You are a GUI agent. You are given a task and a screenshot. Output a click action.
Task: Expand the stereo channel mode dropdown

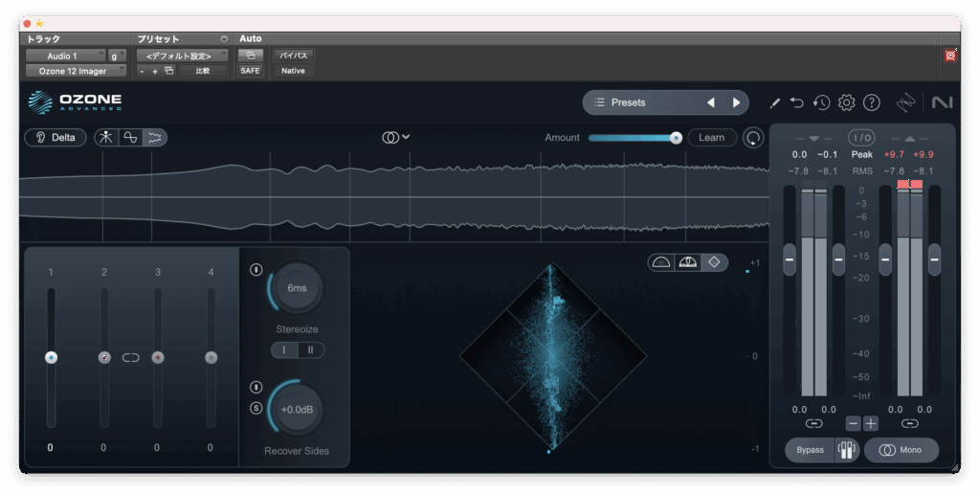click(x=396, y=137)
